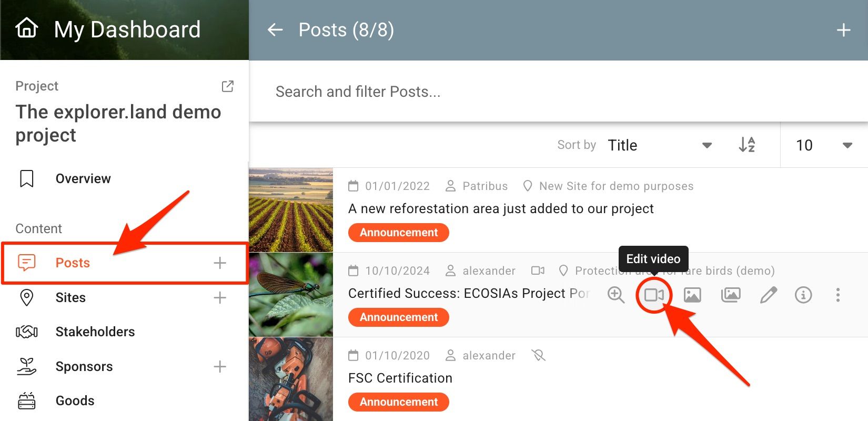Open project in external link icon
The height and width of the screenshot is (421, 868).
(228, 86)
